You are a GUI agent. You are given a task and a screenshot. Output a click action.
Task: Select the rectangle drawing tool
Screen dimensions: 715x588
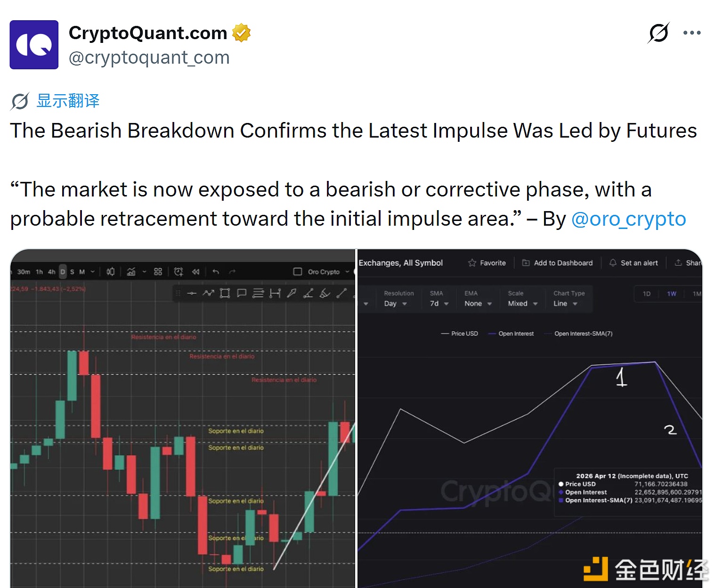click(x=225, y=294)
